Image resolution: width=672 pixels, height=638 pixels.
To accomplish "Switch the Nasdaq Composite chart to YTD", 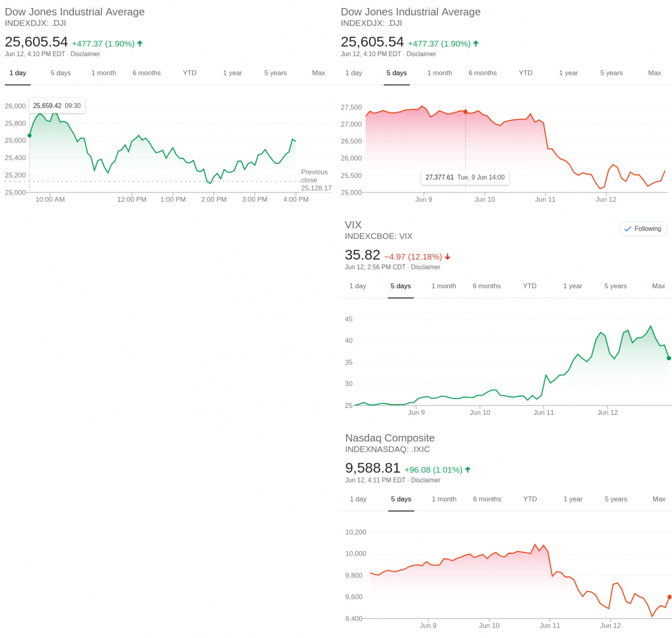I will pos(530,499).
